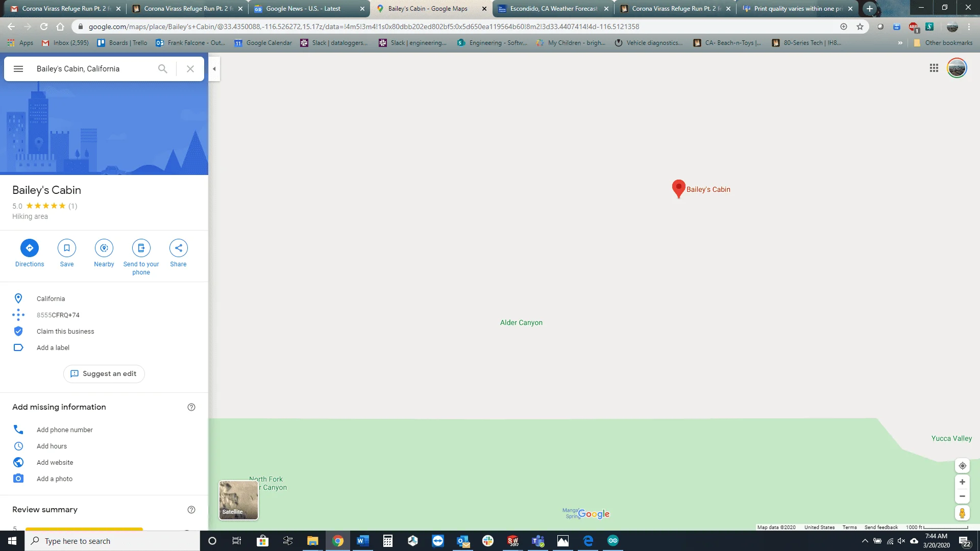Copy plus code 8555CFRQ+74
The image size is (980, 551).
point(104,315)
